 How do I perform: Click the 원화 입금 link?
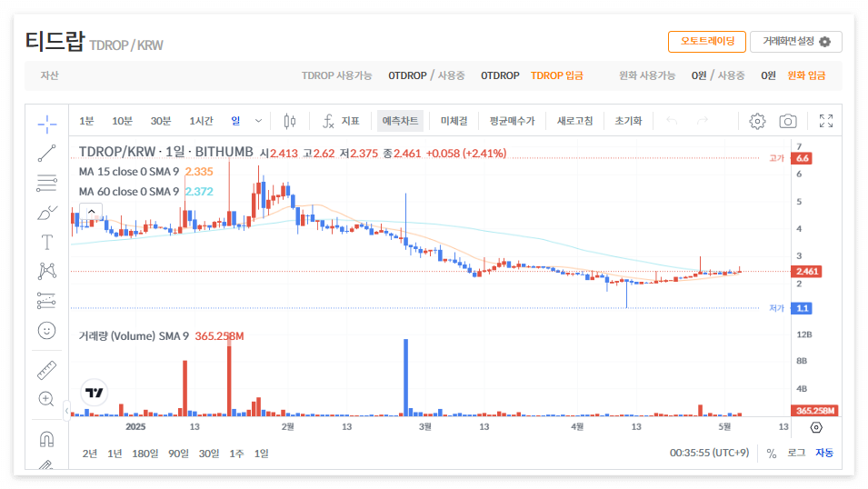[x=806, y=75]
